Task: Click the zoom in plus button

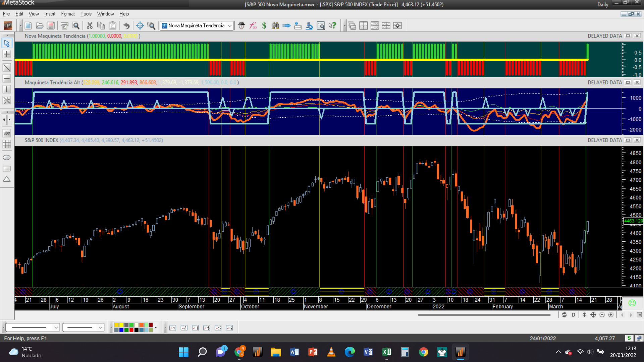Action: tap(611, 315)
